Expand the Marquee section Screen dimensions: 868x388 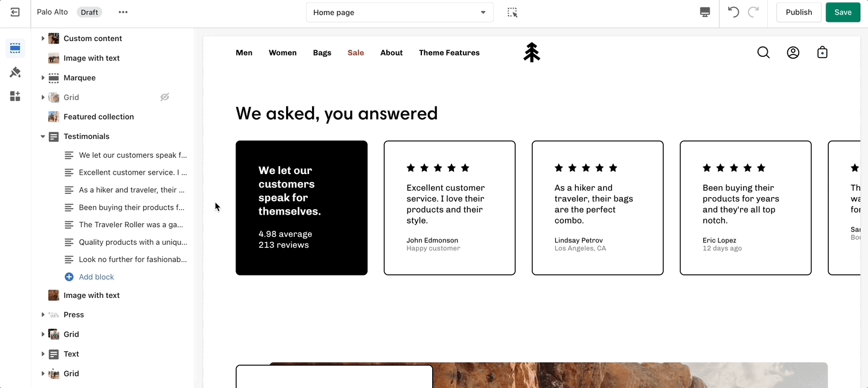[x=43, y=78]
